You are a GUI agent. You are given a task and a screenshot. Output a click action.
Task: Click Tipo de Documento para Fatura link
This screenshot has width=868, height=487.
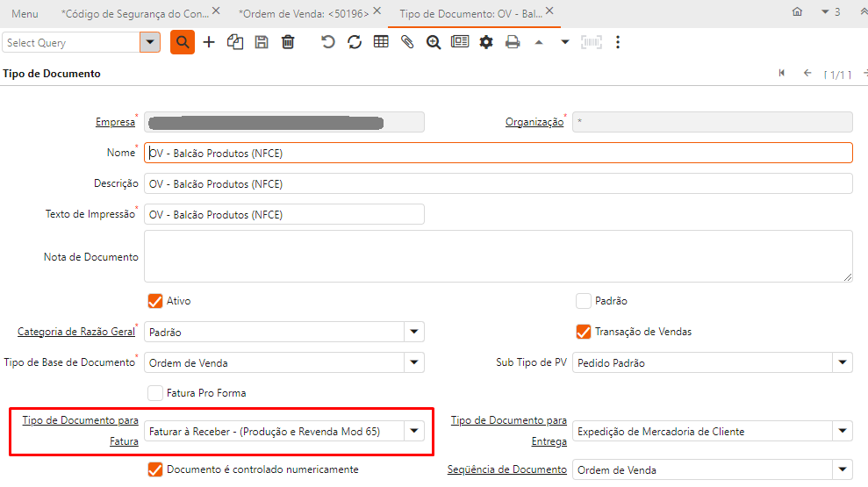coord(80,431)
